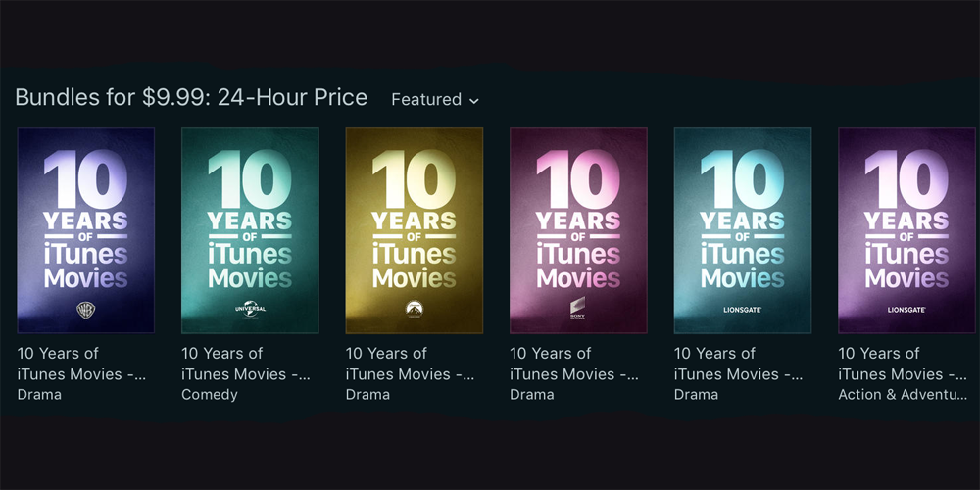The width and height of the screenshot is (980, 490).
Task: Open the Warner Bros. purple bundle poster
Action: coord(85,230)
